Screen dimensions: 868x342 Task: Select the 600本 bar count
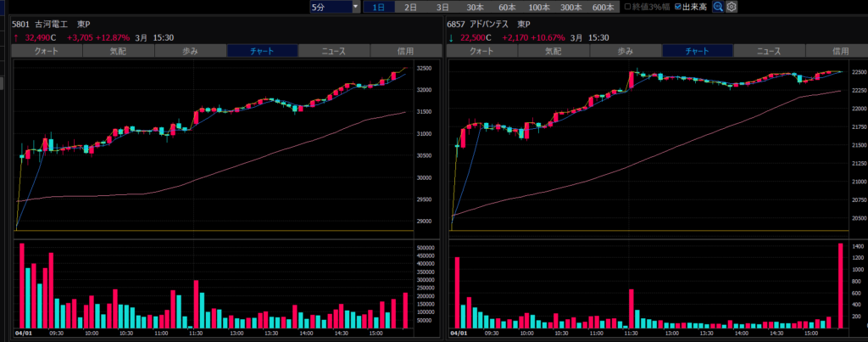pyautogui.click(x=603, y=7)
